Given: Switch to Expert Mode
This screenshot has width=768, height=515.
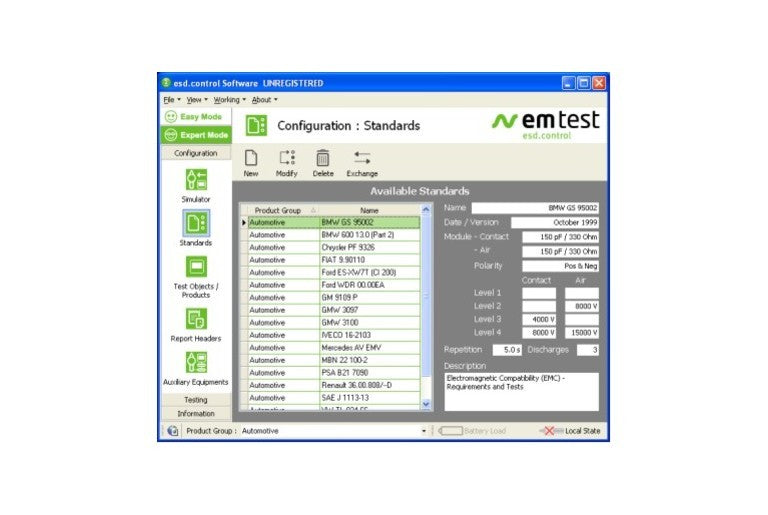Looking at the screenshot, I should coord(196,135).
